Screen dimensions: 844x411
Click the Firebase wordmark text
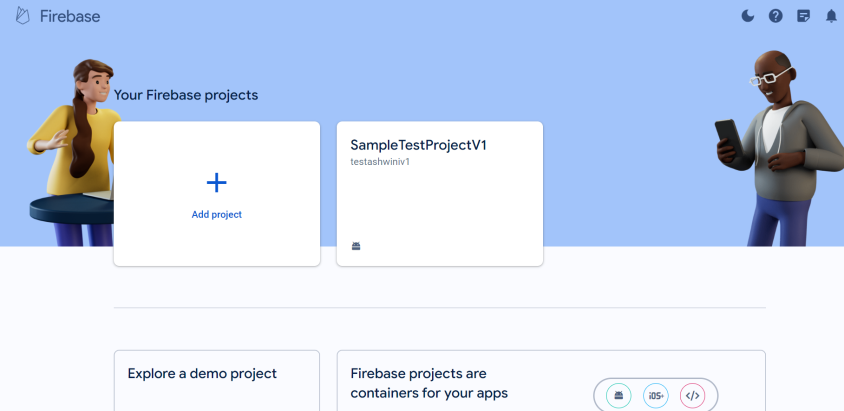pos(70,16)
